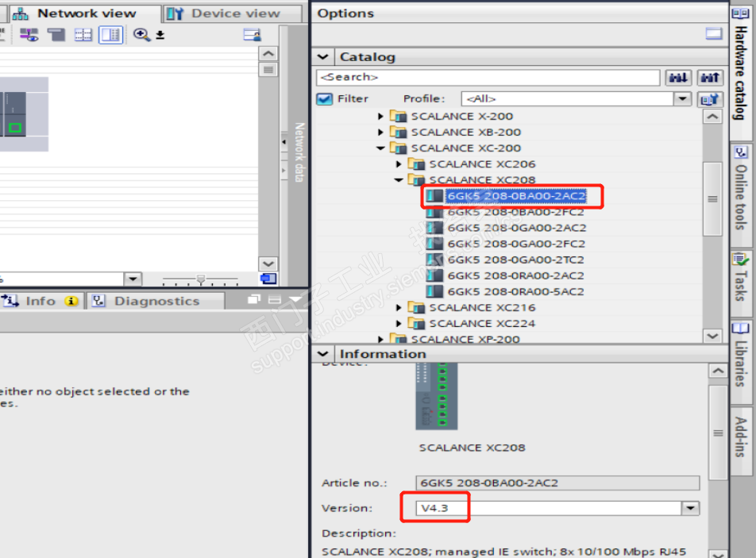Open the Version dropdown showing V4.3
The height and width of the screenshot is (558, 756).
[690, 508]
